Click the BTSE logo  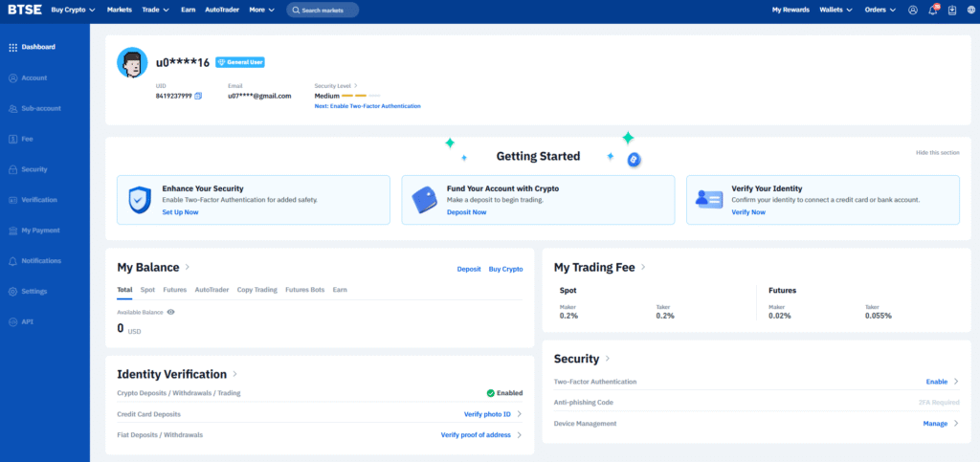pos(25,10)
